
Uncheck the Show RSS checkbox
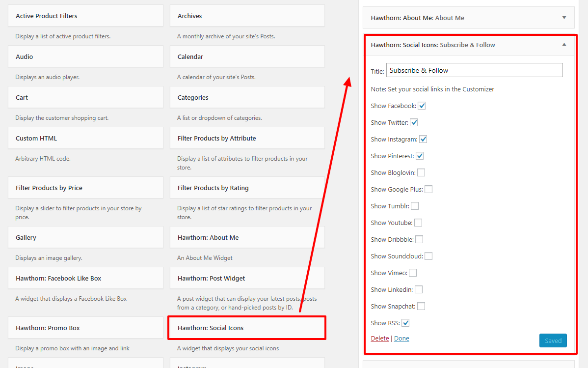(405, 323)
